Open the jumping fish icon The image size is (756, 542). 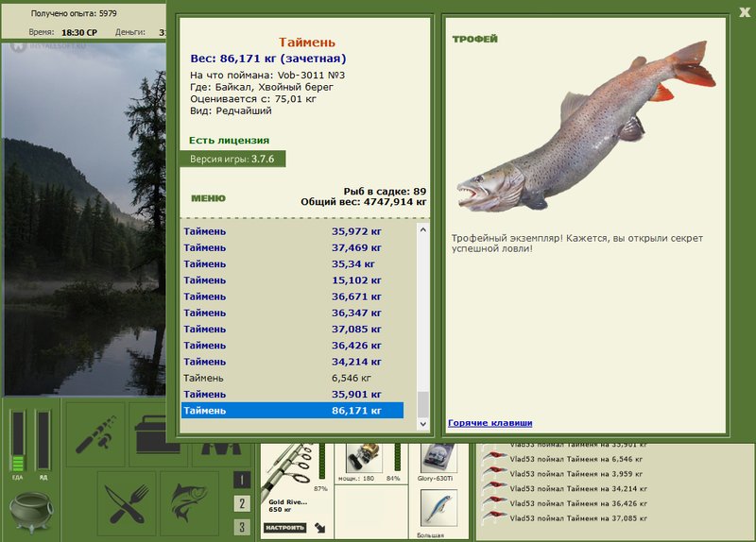click(x=190, y=504)
